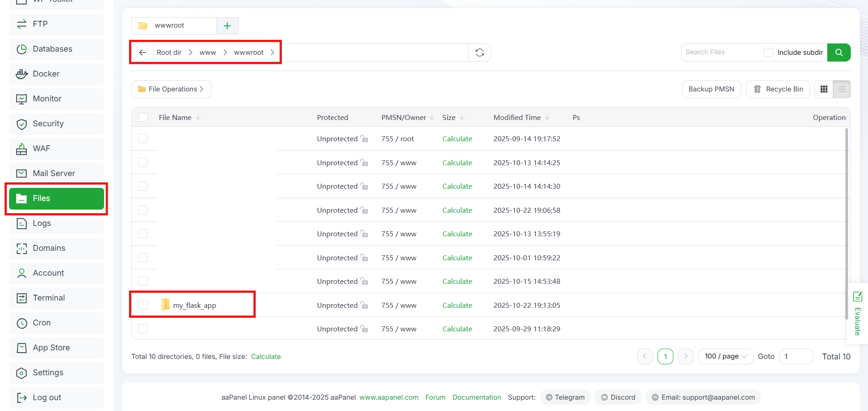Viewport: 868px width, 411px height.
Task: Open Security settings in sidebar
Action: [x=57, y=124]
